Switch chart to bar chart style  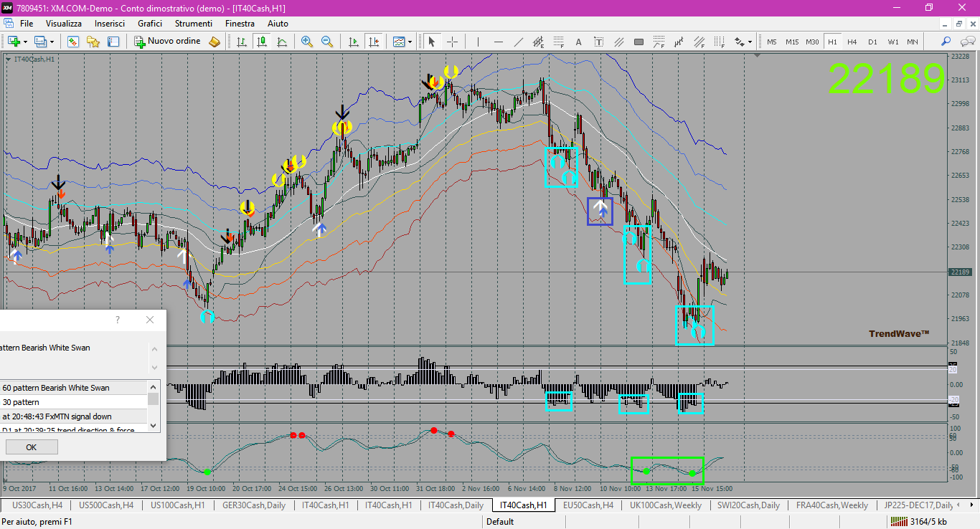coord(242,42)
